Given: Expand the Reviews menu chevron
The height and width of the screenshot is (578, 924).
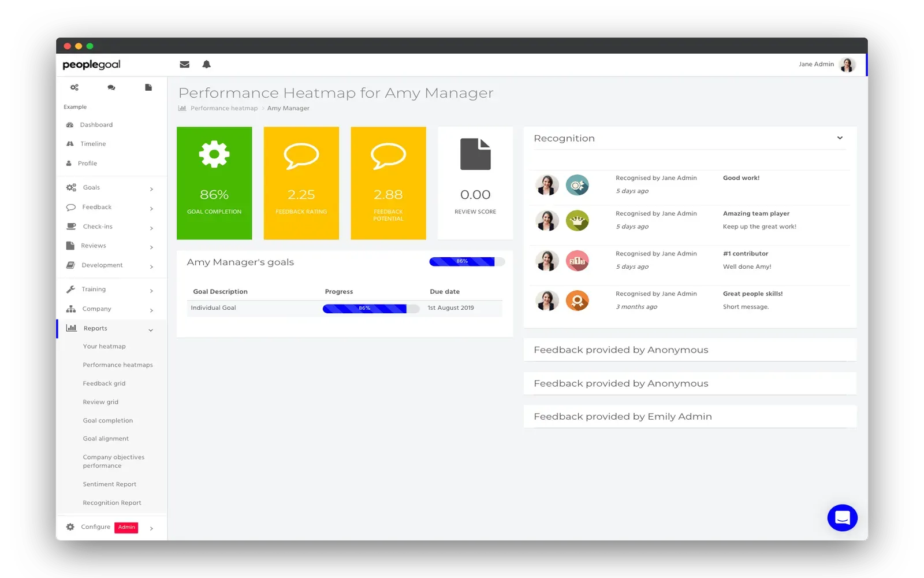Looking at the screenshot, I should click(151, 247).
